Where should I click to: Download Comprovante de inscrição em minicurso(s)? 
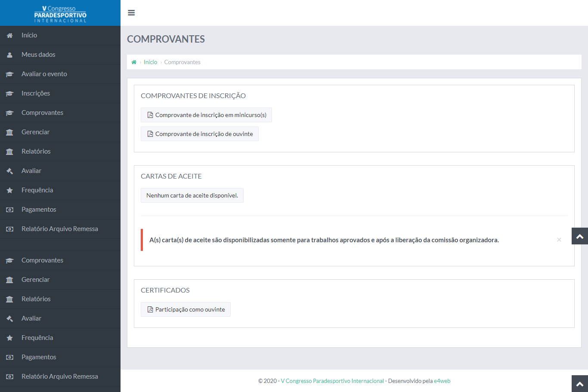206,115
